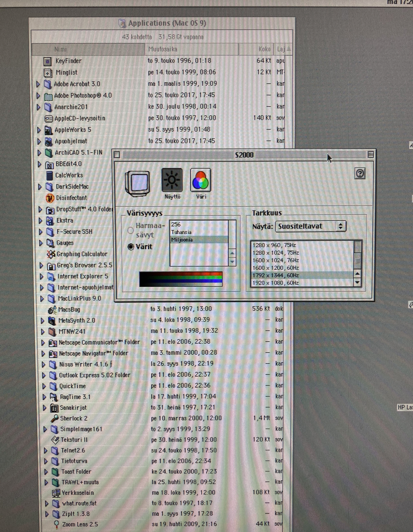The height and width of the screenshot is (532, 413).
Task: Click the RagTime 3.1 folder icon
Action: tap(54, 397)
